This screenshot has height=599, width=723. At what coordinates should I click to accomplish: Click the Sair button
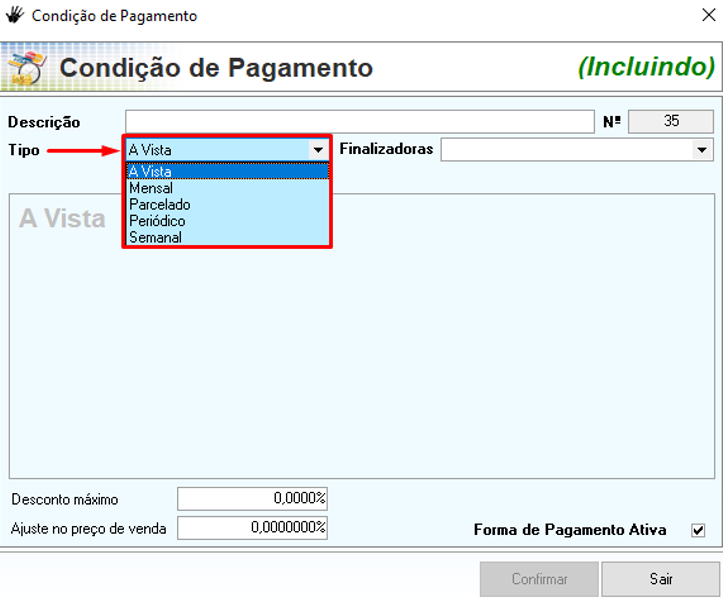[x=660, y=579]
